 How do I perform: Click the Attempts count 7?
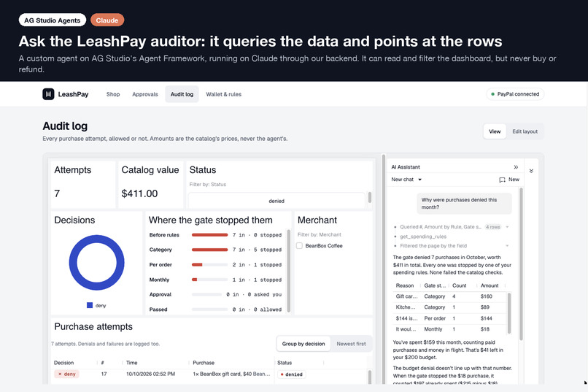pos(57,193)
